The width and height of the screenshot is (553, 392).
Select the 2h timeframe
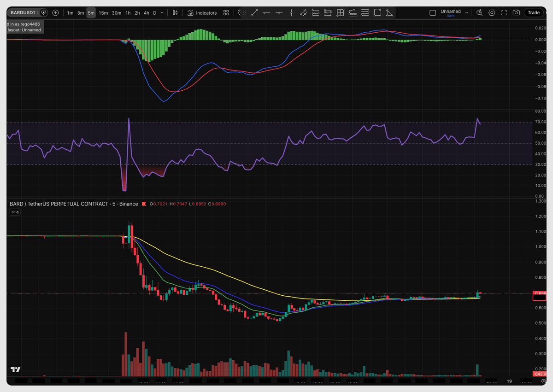click(137, 13)
